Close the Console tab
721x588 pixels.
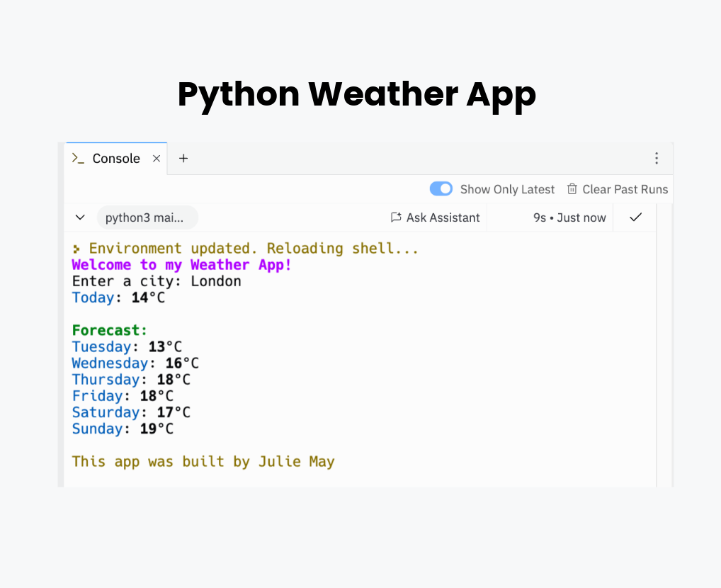click(x=157, y=158)
